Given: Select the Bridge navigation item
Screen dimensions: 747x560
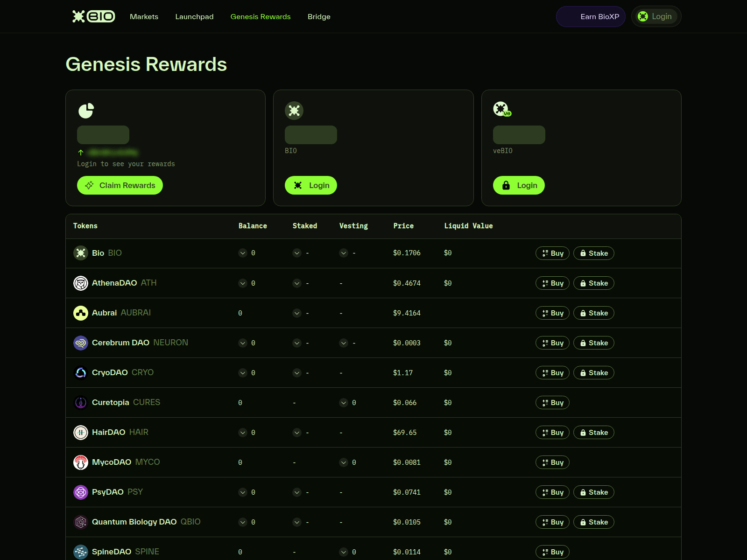Looking at the screenshot, I should point(319,16).
